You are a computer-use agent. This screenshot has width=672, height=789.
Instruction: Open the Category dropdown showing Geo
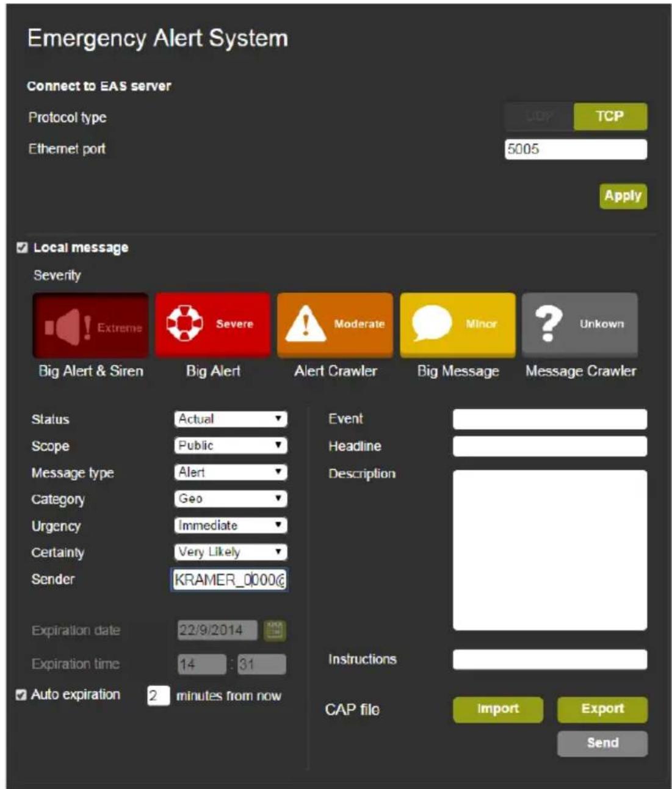point(230,499)
